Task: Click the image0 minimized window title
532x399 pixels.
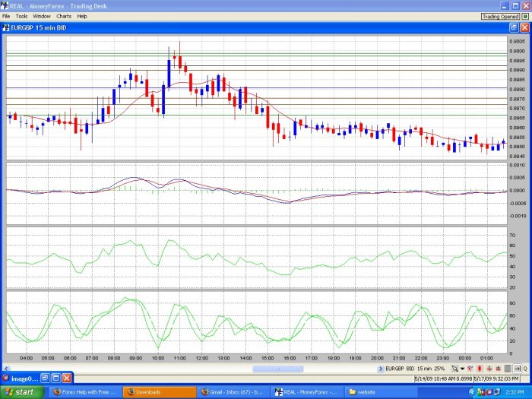Action: pos(24,378)
